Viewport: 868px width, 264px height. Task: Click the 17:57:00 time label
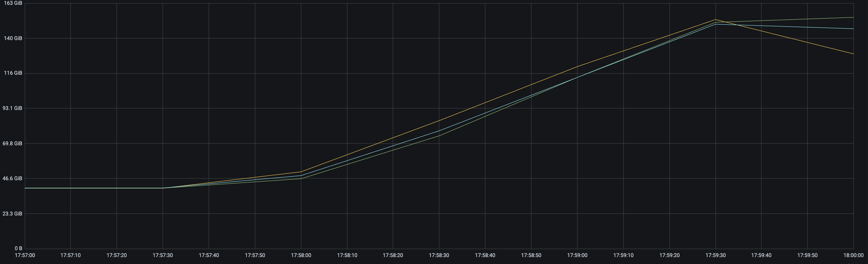pos(25,255)
